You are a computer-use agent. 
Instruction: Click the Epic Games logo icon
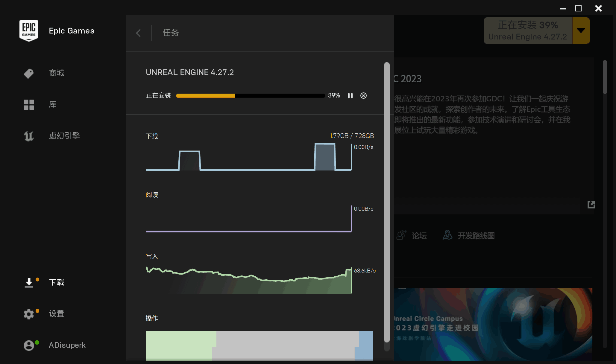[29, 31]
